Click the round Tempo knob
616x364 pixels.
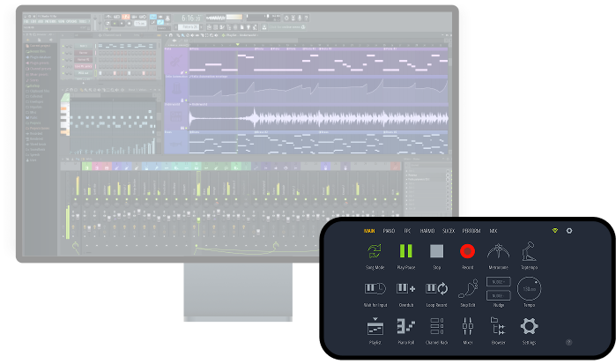[x=529, y=289]
